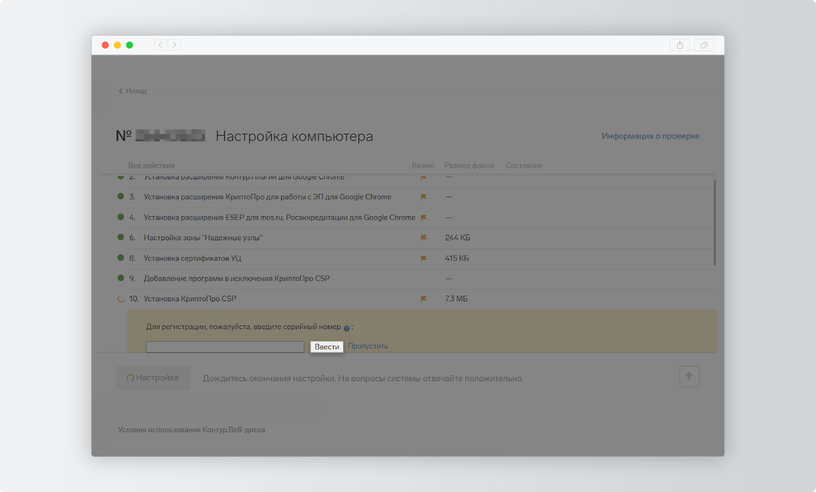
Task: Click the spinner icon beside step 10
Action: [121, 299]
